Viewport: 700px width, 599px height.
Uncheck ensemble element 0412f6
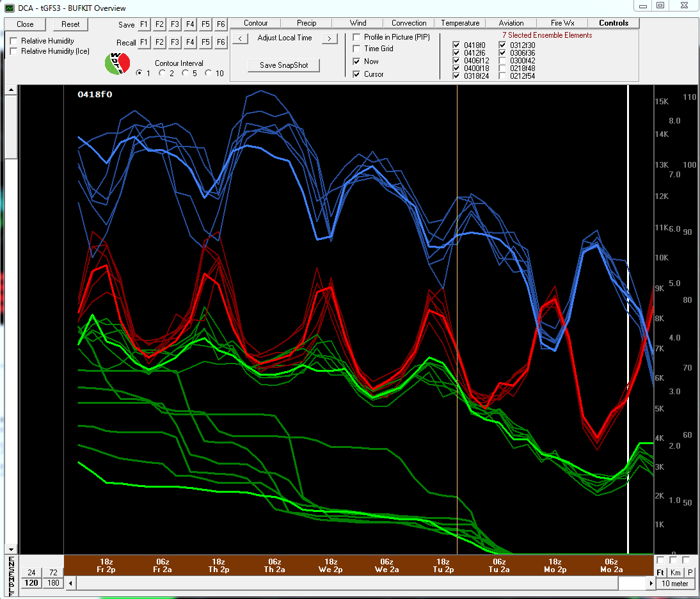point(456,52)
